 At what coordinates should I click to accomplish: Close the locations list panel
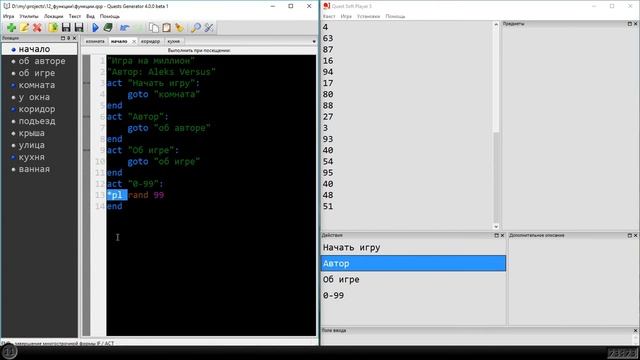pos(74,38)
